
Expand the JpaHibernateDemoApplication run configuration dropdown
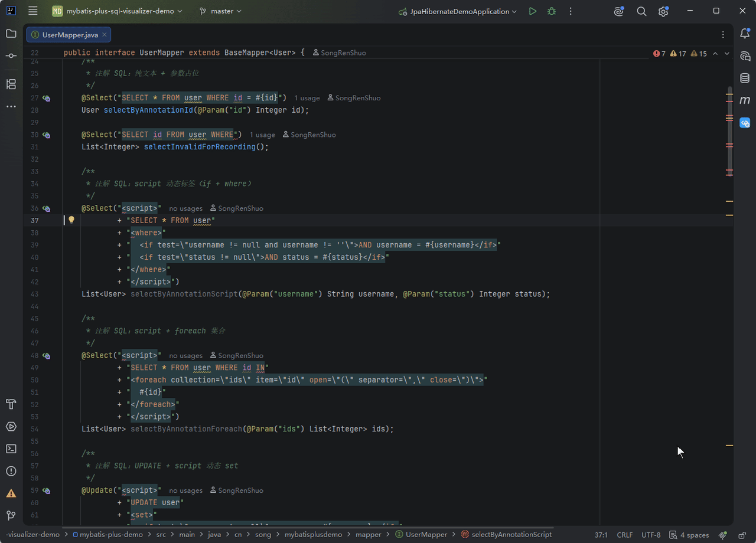point(458,11)
